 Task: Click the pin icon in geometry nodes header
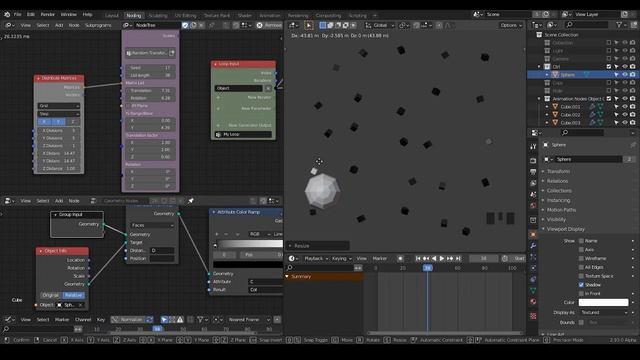pyautogui.click(x=191, y=201)
